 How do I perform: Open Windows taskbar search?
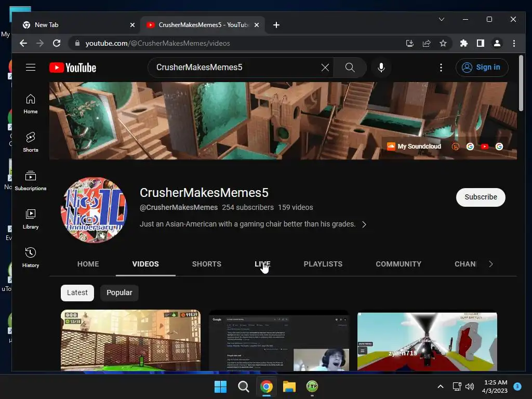(243, 387)
